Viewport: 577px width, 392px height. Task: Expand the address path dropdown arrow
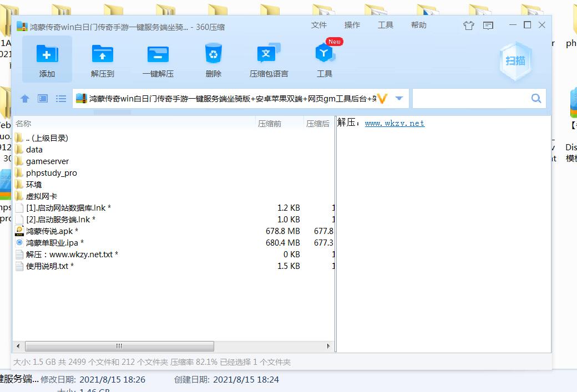(x=399, y=99)
